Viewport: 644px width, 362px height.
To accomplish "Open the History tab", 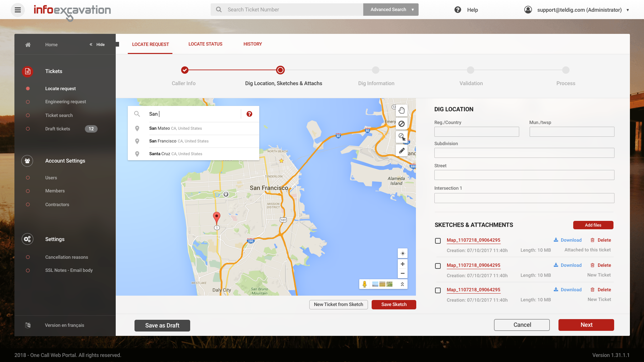I will tap(253, 44).
